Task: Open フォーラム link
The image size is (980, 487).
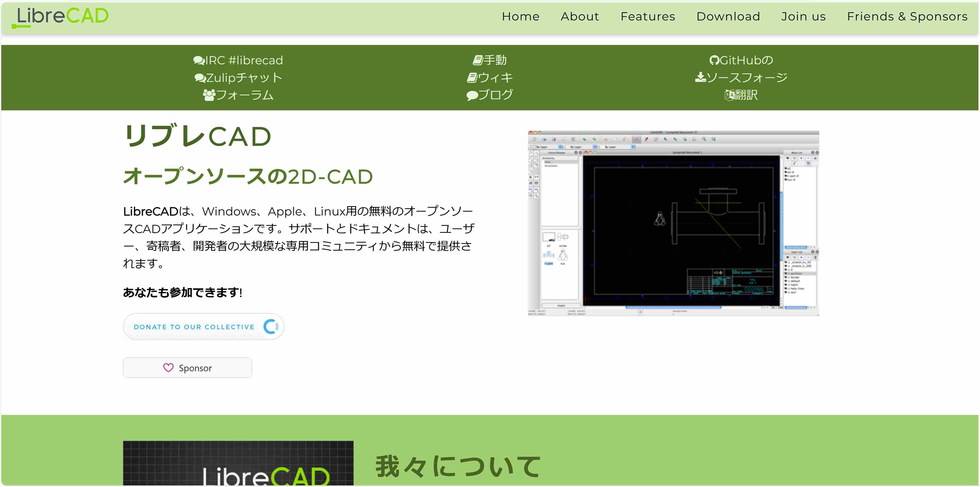Action: click(245, 95)
